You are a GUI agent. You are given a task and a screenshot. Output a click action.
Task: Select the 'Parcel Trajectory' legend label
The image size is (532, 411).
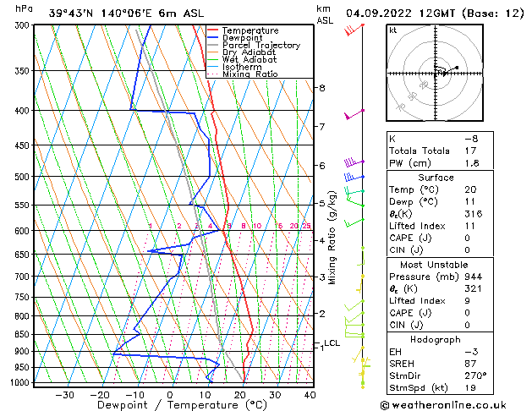point(261,45)
